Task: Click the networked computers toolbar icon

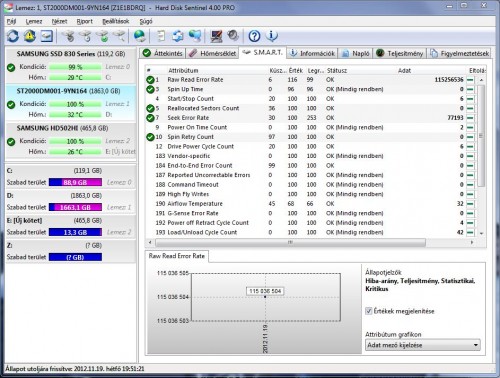Action: point(195,36)
